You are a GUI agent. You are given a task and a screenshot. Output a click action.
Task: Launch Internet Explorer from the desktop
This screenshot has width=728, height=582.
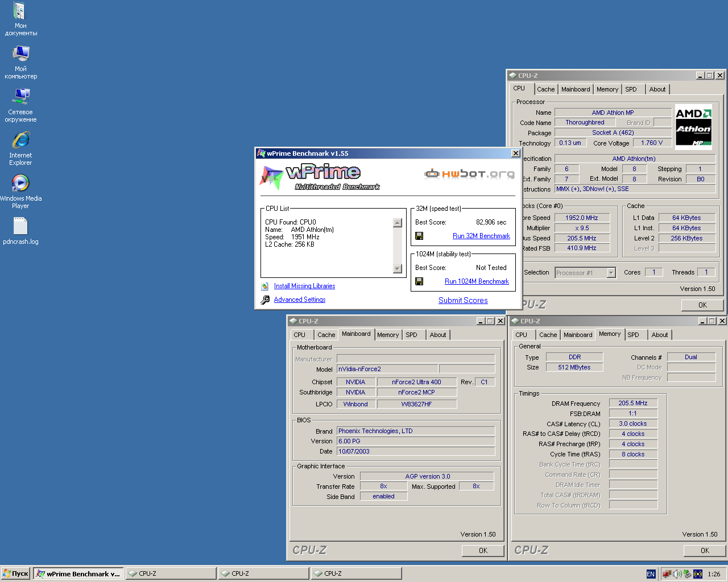tap(20, 149)
